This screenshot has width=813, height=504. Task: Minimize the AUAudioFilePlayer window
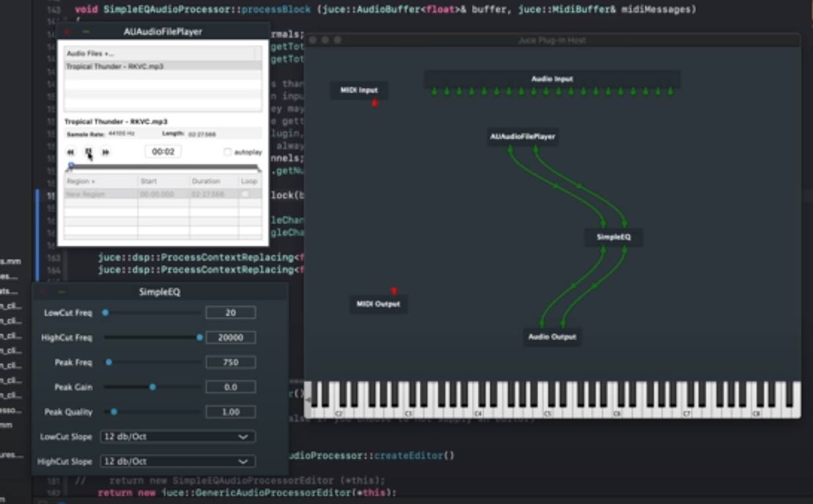[x=86, y=32]
